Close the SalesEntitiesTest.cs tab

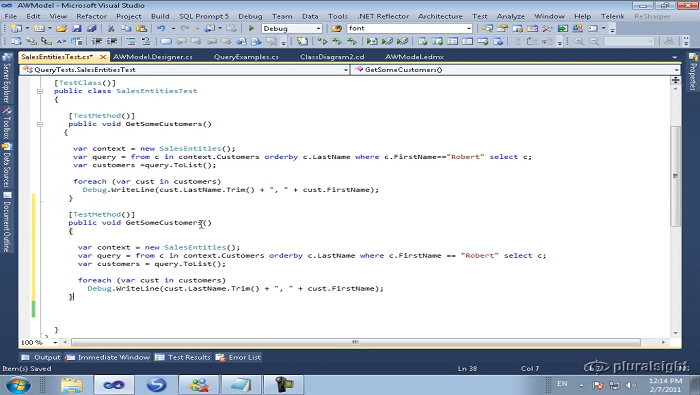pos(103,57)
